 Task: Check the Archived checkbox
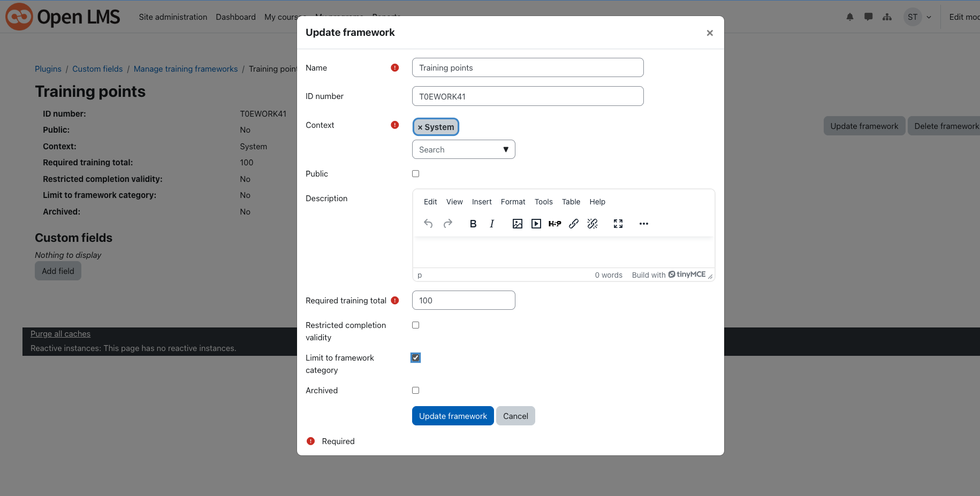click(415, 390)
